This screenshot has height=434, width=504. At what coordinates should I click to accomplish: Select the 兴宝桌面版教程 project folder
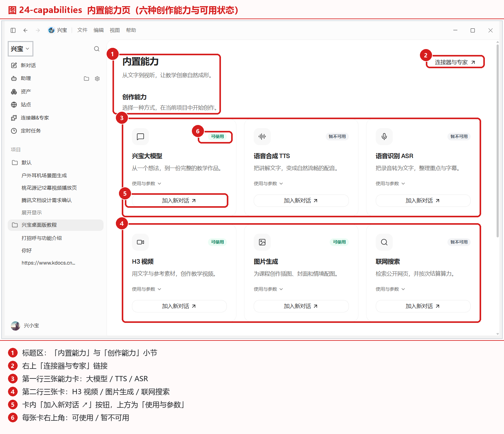pos(56,225)
